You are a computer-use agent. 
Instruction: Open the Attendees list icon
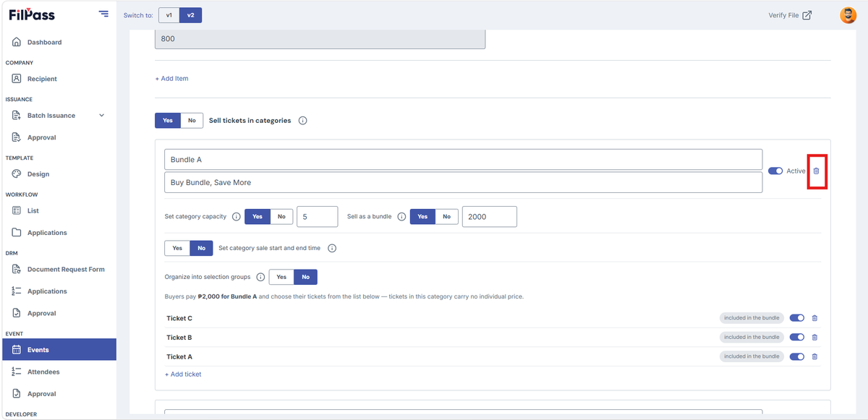pyautogui.click(x=17, y=372)
